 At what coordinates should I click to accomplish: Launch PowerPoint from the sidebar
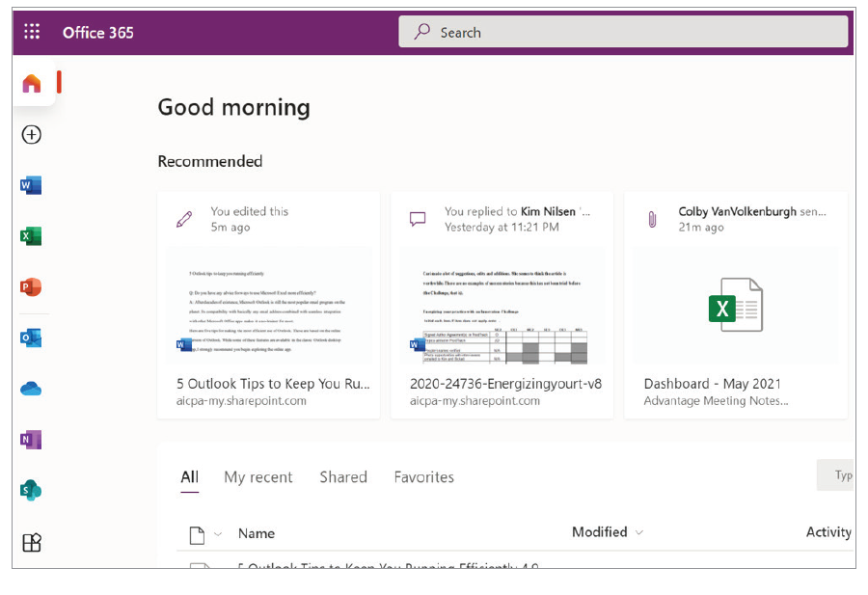[x=31, y=286]
